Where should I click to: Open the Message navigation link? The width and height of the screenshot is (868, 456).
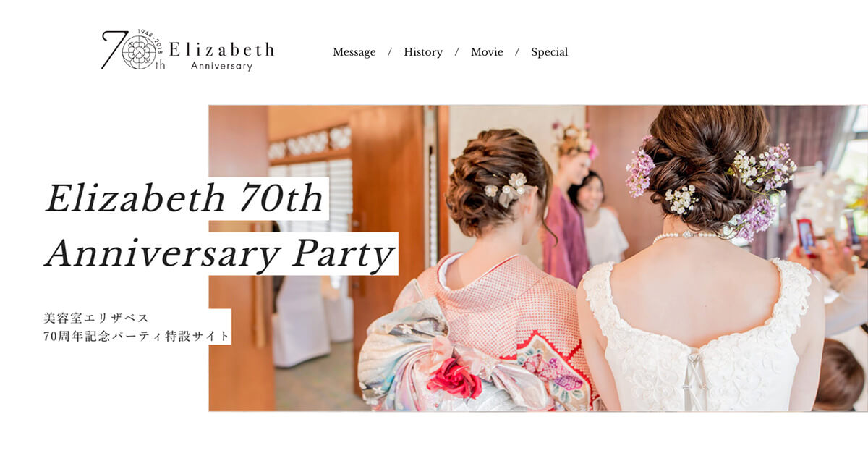coord(354,52)
